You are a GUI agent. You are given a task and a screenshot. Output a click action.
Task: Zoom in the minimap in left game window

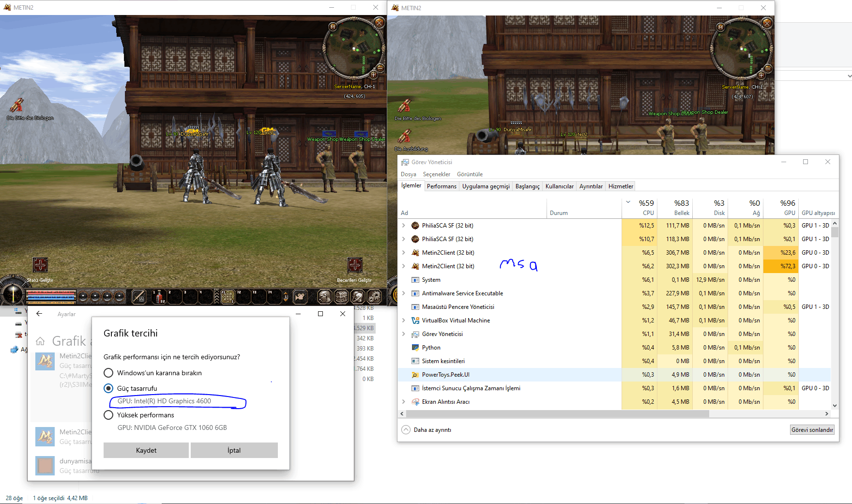(374, 75)
